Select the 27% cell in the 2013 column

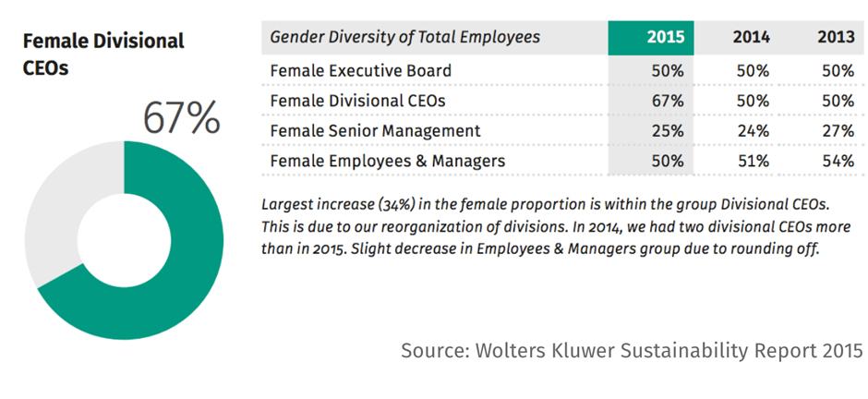(836, 130)
